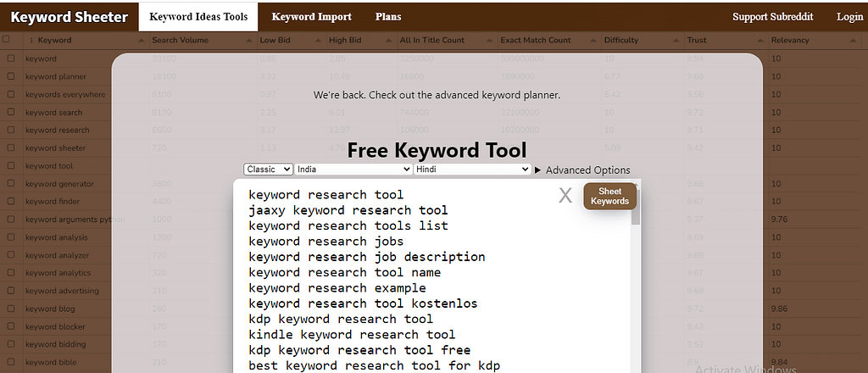The image size is (868, 373).
Task: Sort by the Relevancy column arrow
Action: coord(853,41)
